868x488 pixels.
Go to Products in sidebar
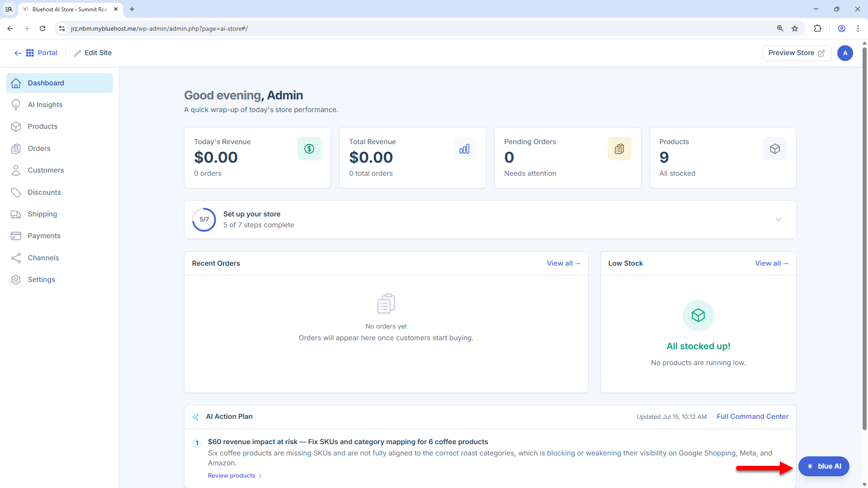(59, 127)
